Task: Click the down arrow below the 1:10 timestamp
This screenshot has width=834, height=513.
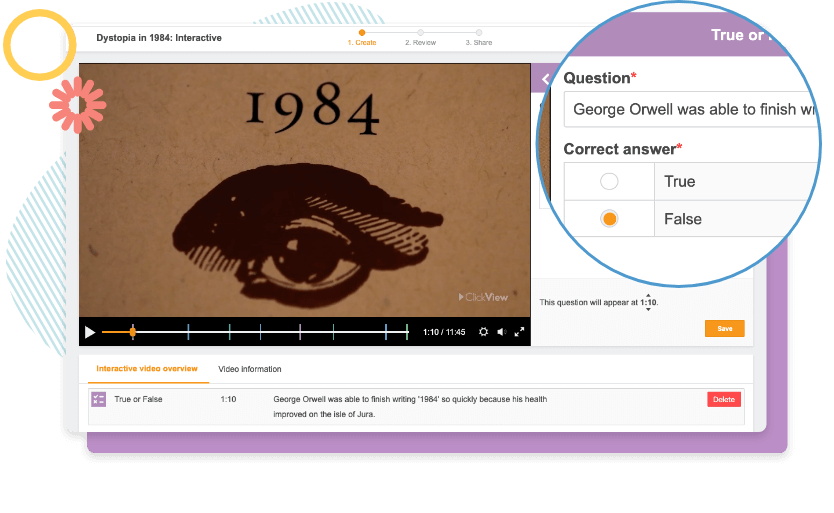Action: coord(648,310)
